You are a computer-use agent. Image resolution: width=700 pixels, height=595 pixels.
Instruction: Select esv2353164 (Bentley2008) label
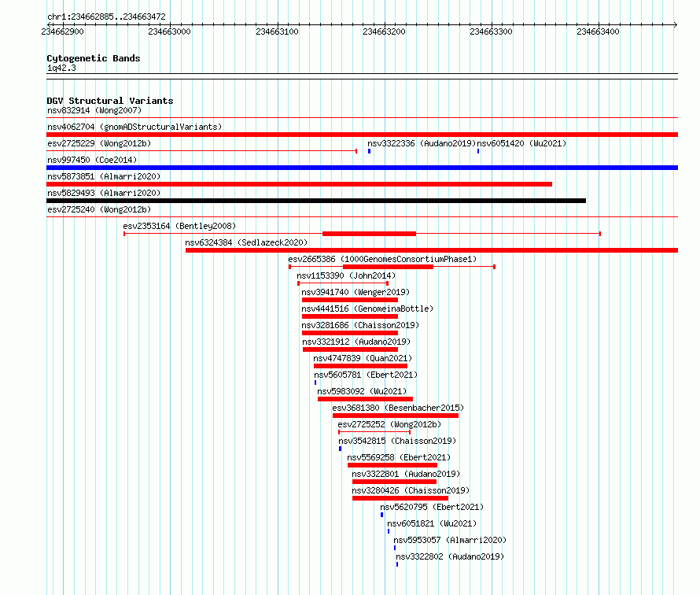tap(179, 226)
